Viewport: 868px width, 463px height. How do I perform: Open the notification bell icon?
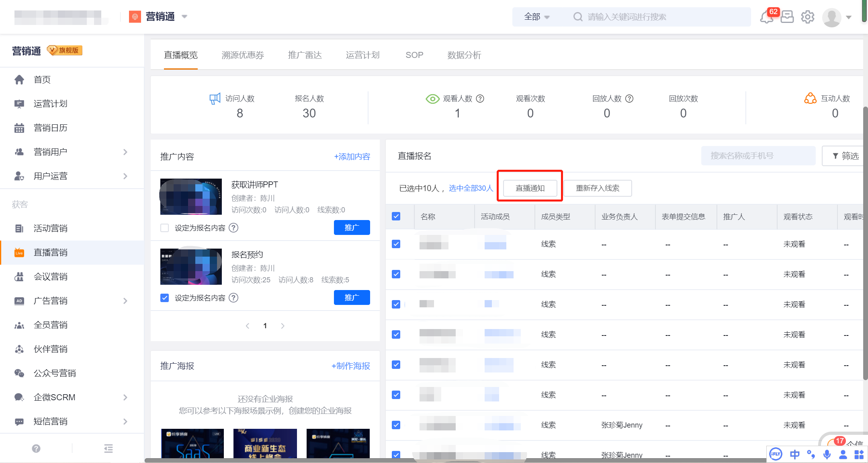pyautogui.click(x=766, y=17)
